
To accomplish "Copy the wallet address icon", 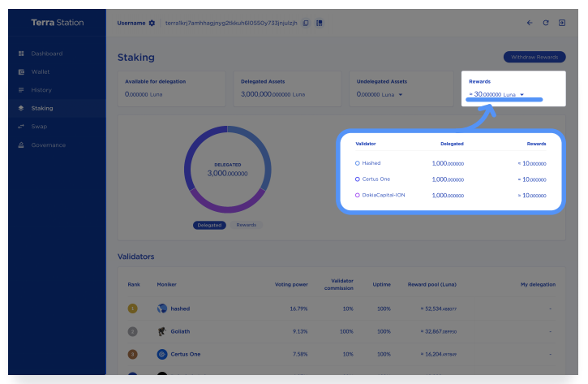I will 306,23.
